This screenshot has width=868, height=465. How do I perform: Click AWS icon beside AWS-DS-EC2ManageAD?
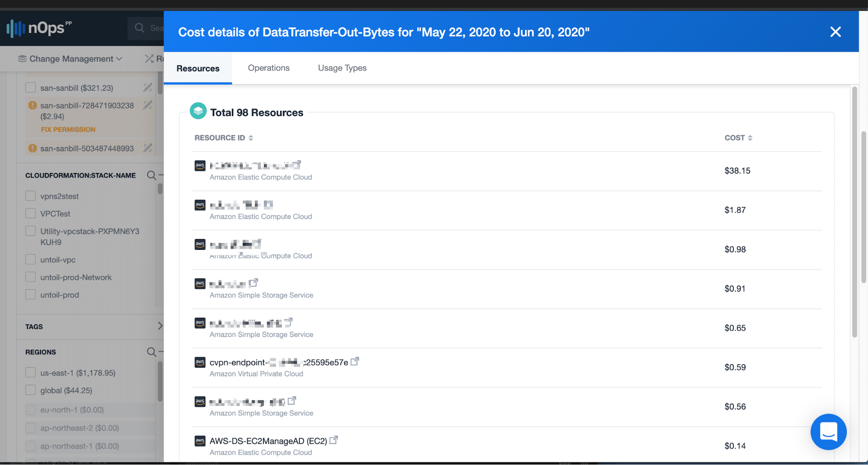[x=200, y=441]
